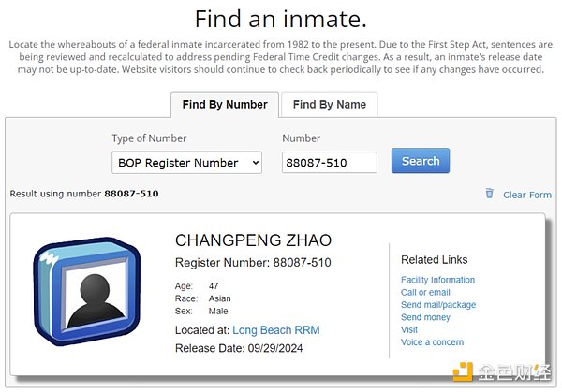Click the CHANGPENG ZHAO name heading
Image resolution: width=562 pixels, height=392 pixels.
[253, 240]
